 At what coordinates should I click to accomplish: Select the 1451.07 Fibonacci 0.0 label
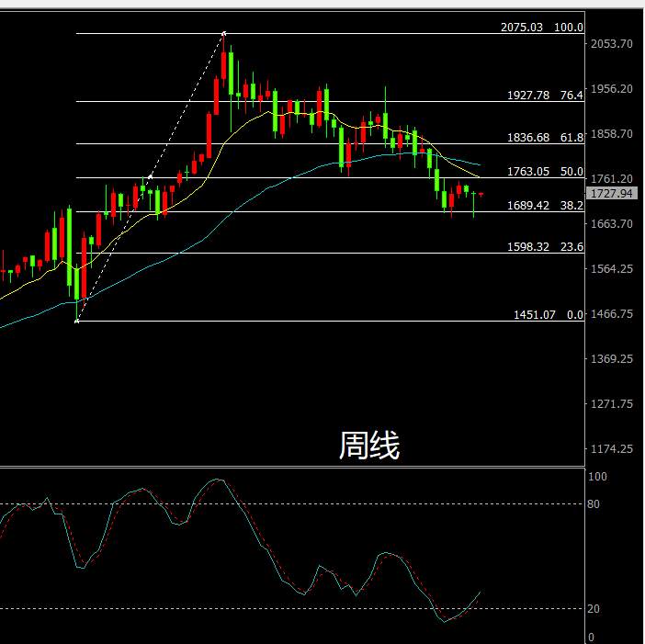pyautogui.click(x=549, y=314)
